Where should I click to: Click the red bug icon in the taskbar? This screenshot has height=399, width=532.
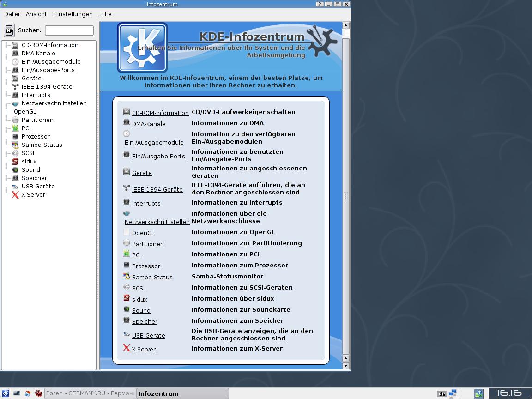[x=39, y=393]
